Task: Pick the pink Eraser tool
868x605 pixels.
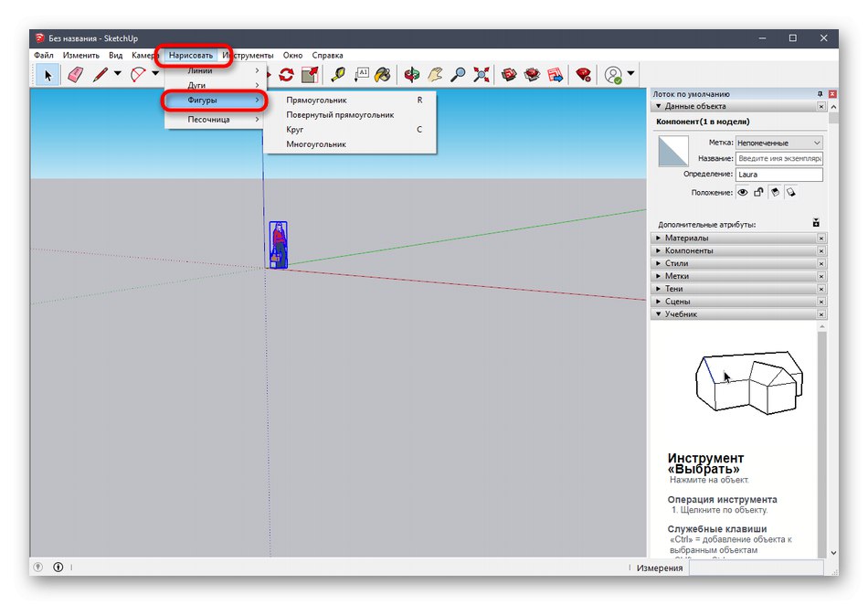Action: coord(75,75)
